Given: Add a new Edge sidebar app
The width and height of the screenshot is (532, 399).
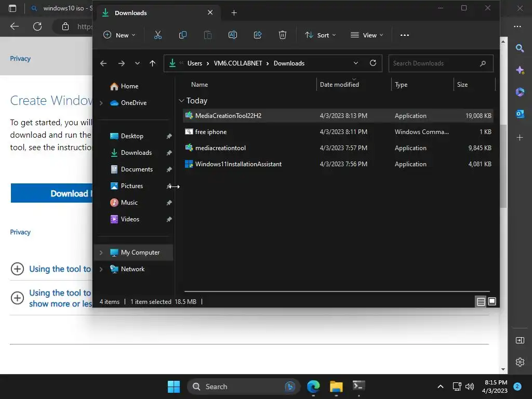Looking at the screenshot, I should pyautogui.click(x=520, y=137).
